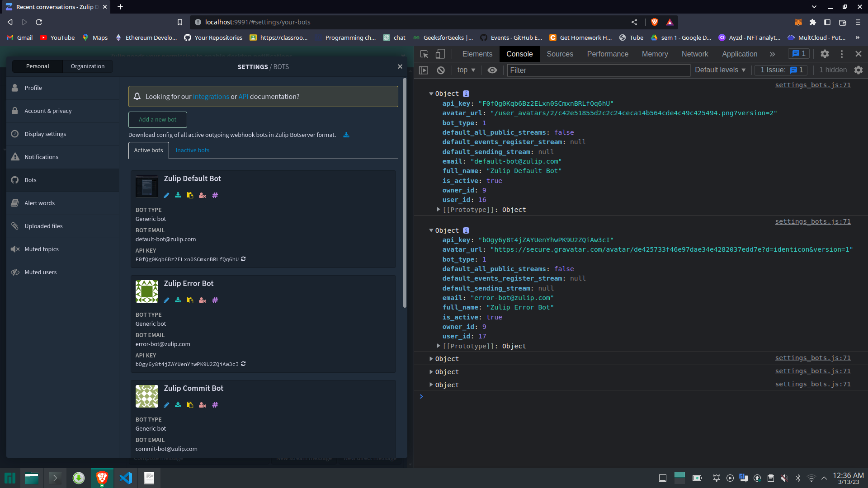Expand the [[Prototype]] of the error-bot object
868x488 pixels.
pyautogui.click(x=438, y=346)
